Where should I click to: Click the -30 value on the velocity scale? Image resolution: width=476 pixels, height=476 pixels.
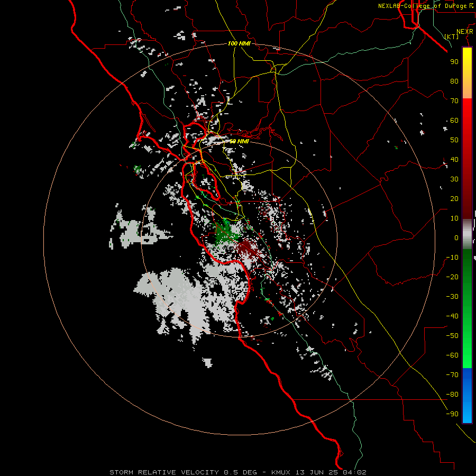(452, 297)
